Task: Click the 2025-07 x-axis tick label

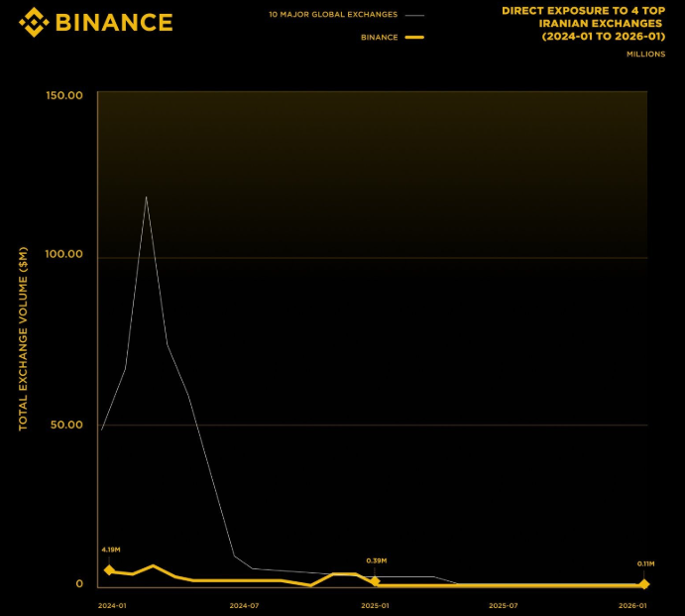Action: coord(504,605)
